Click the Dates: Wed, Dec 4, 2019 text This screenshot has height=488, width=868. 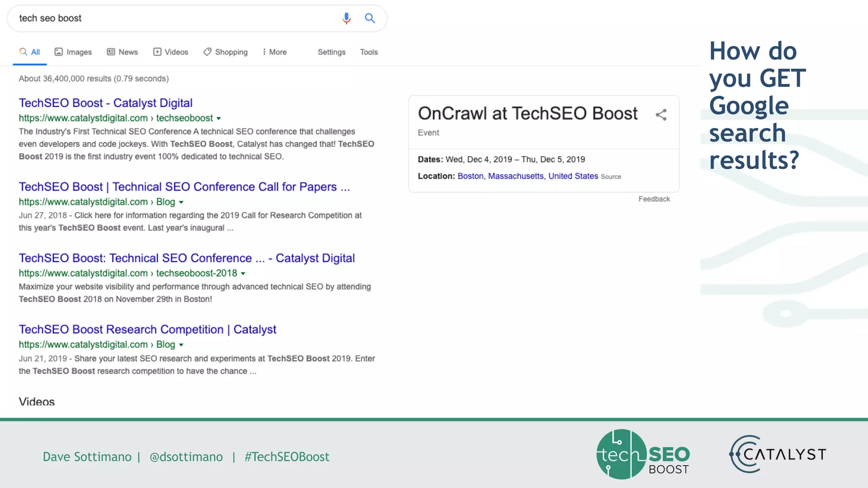coord(501,159)
